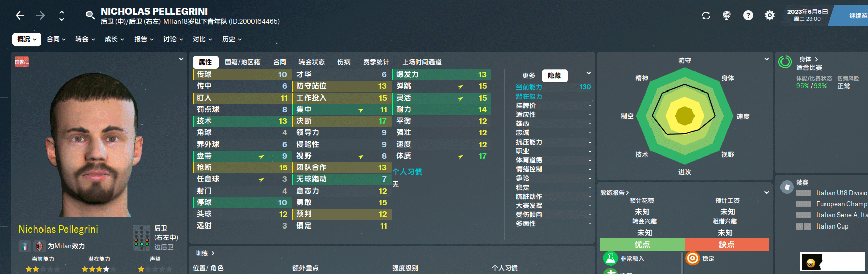This screenshot has width=868, height=274.
Task: Click the green flask icon beside 非常融入
Action: tap(611, 258)
